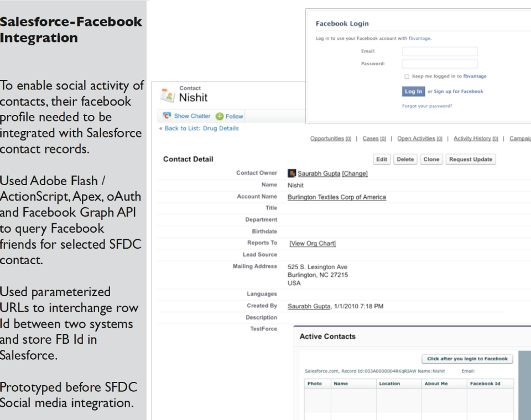This screenshot has width=531, height=420.
Task: Check Keep me logged in to fbvantage
Action: click(x=407, y=76)
